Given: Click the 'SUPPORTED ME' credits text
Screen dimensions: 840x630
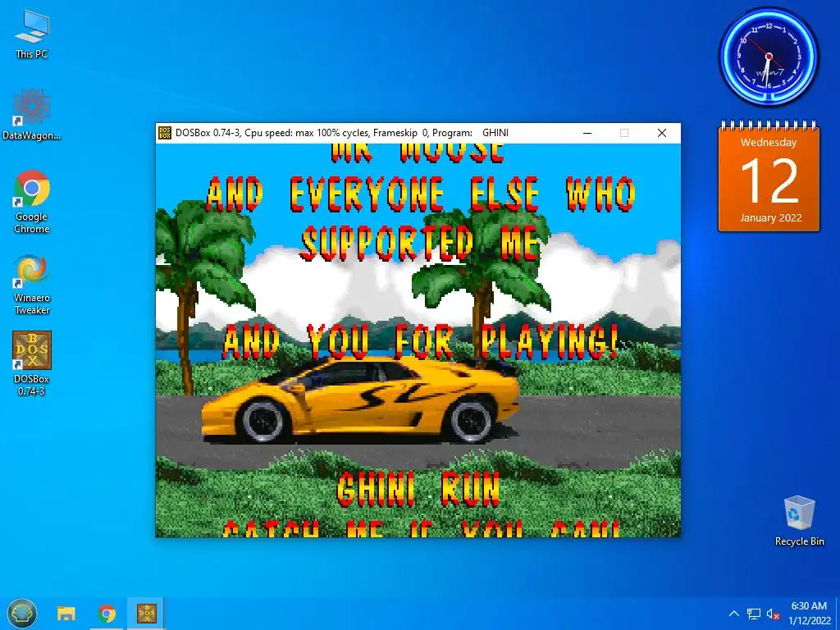Looking at the screenshot, I should tap(419, 243).
